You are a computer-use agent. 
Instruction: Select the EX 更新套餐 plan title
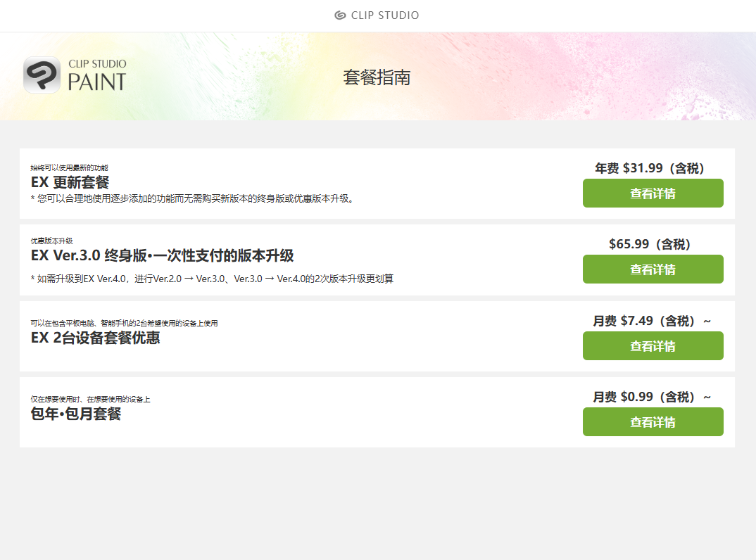pyautogui.click(x=70, y=183)
